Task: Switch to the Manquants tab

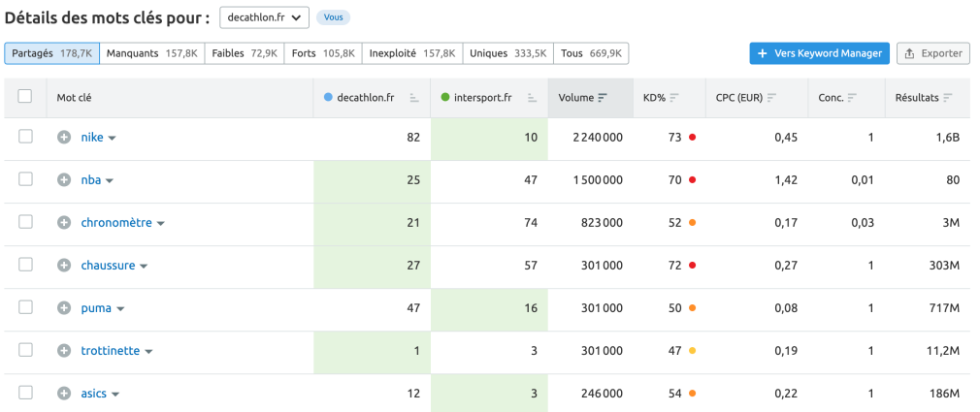Action: (x=152, y=53)
